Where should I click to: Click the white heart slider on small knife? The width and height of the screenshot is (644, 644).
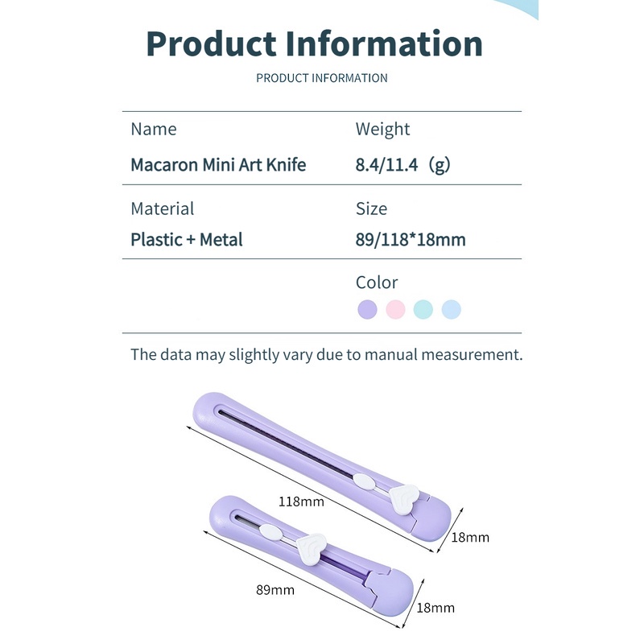coord(312,550)
